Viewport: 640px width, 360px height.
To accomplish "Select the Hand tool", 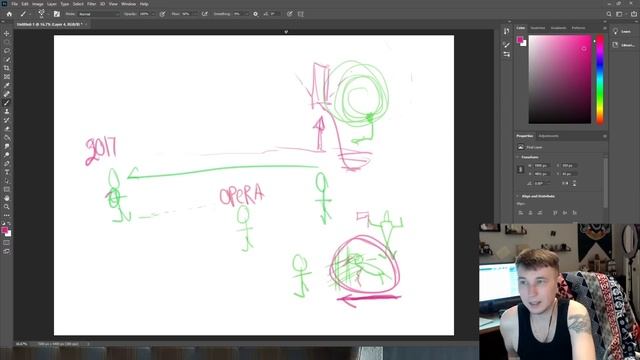I will 7,198.
